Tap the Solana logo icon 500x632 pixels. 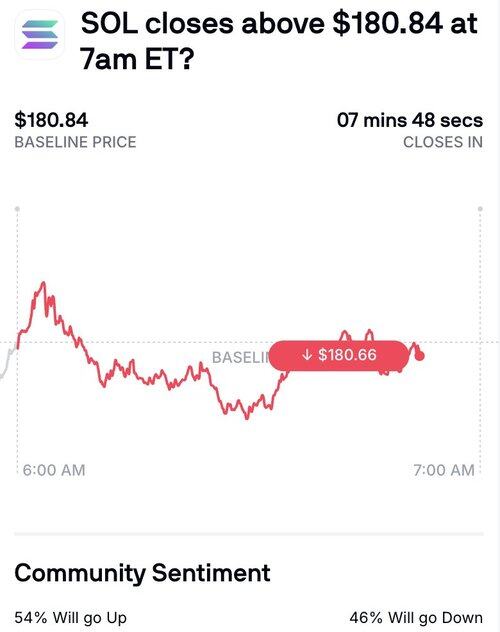39,35
